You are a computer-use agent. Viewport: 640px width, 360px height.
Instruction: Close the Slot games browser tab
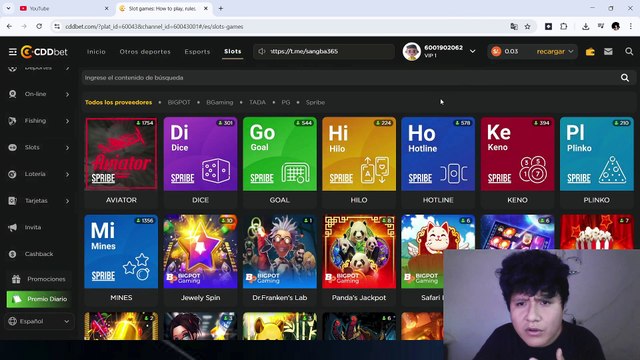[x=206, y=8]
